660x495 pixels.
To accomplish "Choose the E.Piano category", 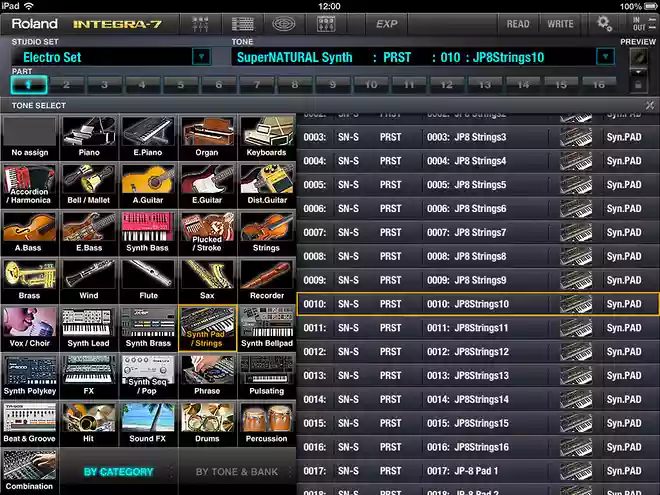I will [148, 137].
